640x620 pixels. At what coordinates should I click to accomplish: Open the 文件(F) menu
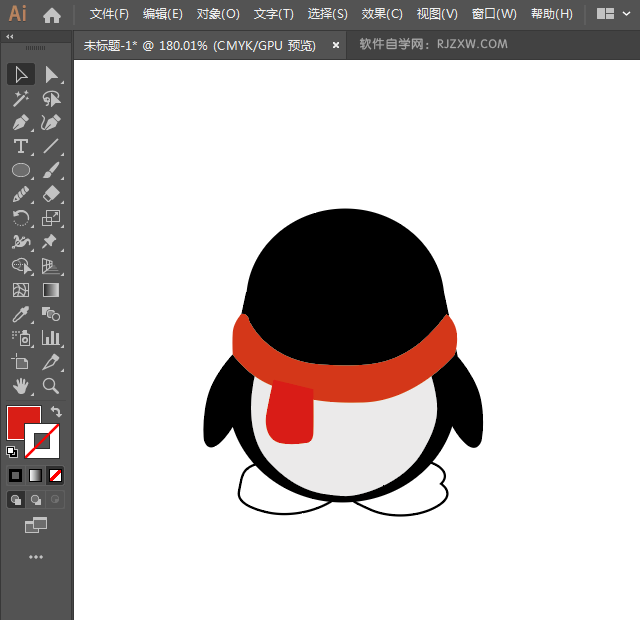[x=109, y=14]
